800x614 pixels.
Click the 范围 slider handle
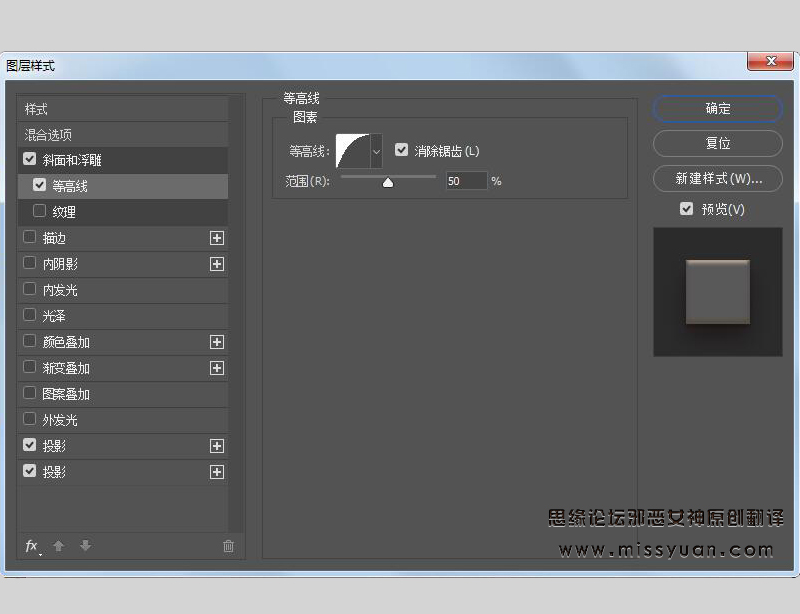tap(388, 182)
